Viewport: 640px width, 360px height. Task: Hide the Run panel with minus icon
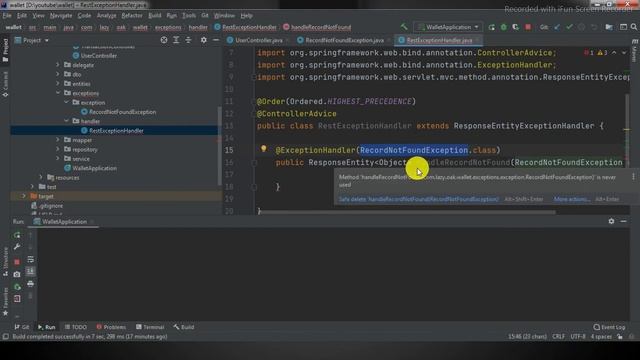pyautogui.click(x=623, y=221)
